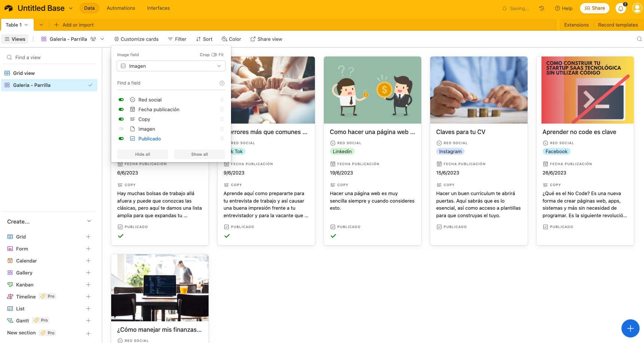Viewport: 644px width, 343px height.
Task: Click the Airtable logo icon
Action: (9, 8)
